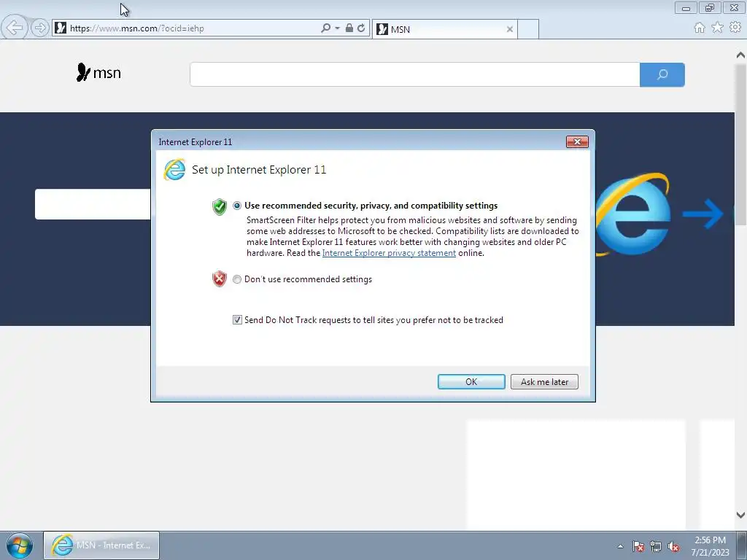Click the magnifier search icon in address bar

click(x=326, y=28)
